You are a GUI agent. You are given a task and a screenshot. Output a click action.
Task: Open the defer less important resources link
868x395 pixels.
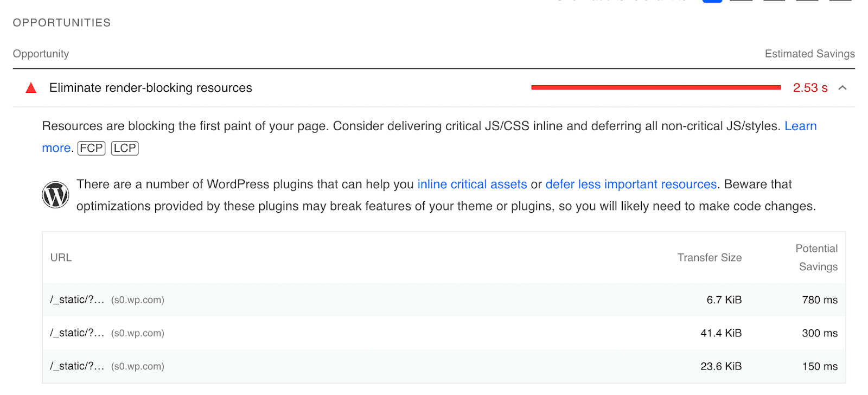631,184
